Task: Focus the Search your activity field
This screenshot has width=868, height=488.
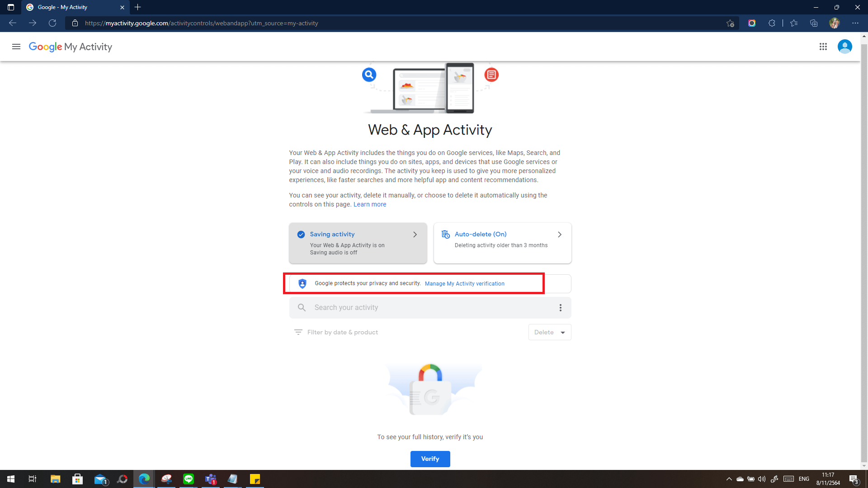Action: pyautogui.click(x=430, y=308)
